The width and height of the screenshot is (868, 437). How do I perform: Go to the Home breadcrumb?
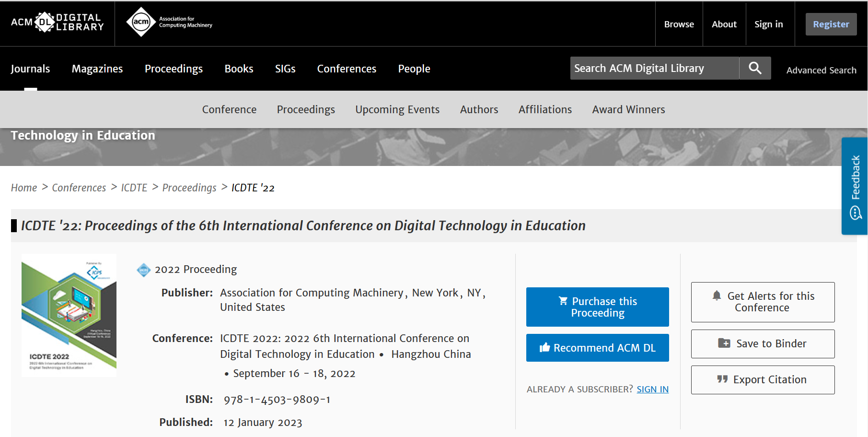tap(24, 188)
